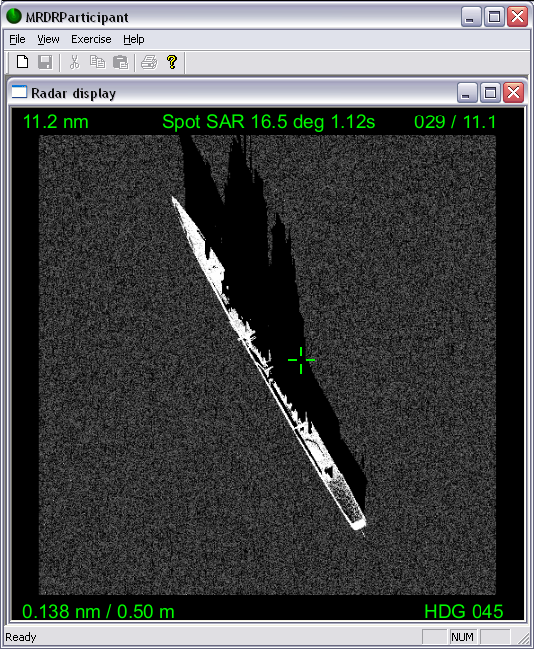Open the File menu
534x649 pixels.
17,39
